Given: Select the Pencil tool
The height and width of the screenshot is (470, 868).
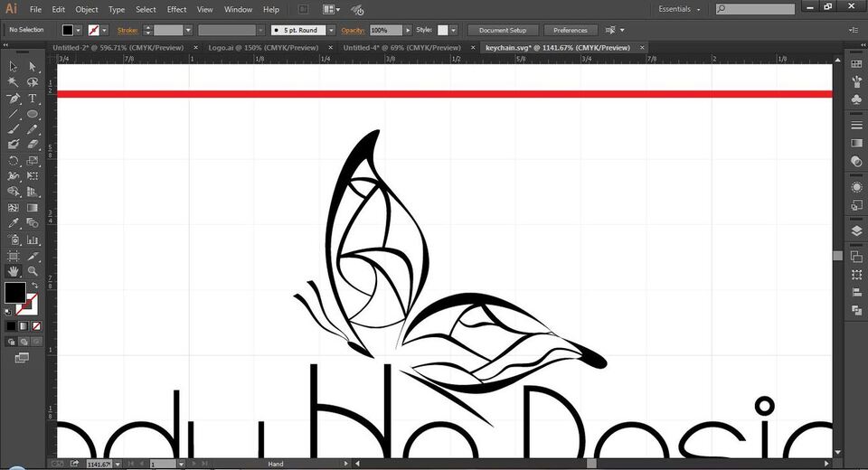Looking at the screenshot, I should pyautogui.click(x=33, y=129).
